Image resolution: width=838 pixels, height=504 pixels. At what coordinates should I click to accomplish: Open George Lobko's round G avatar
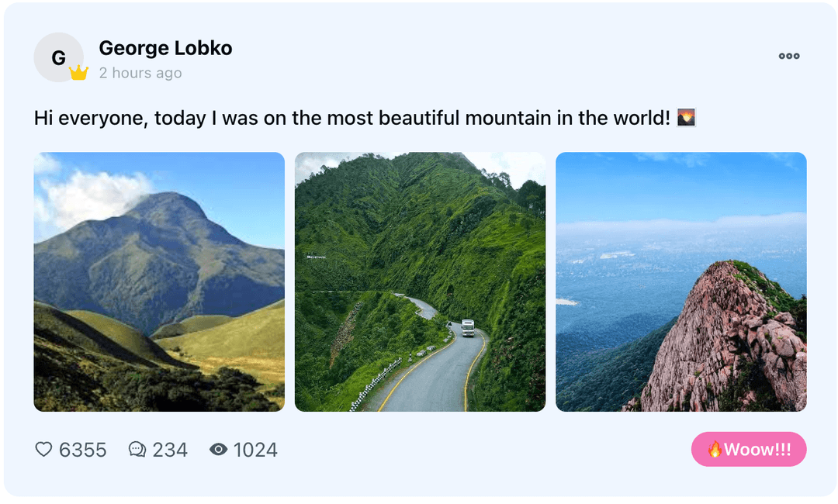(58, 57)
